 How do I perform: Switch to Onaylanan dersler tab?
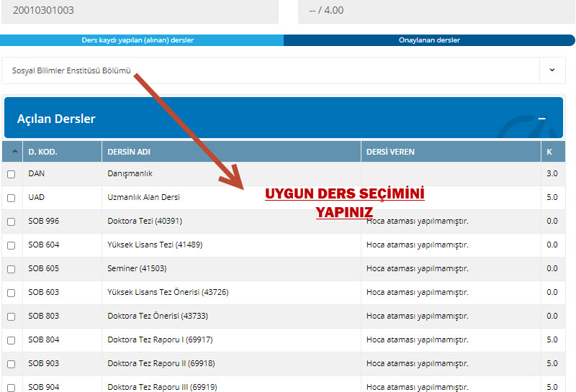[x=429, y=40]
